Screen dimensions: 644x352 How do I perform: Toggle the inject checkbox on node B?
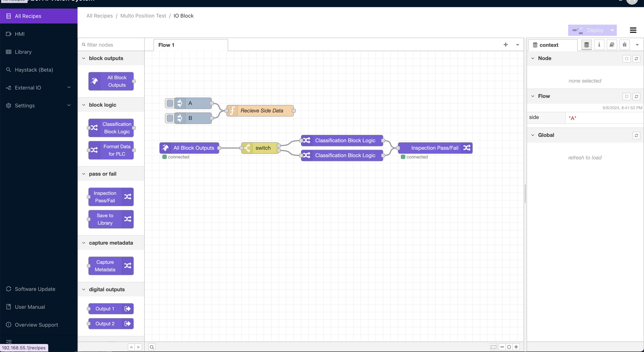[x=170, y=118]
